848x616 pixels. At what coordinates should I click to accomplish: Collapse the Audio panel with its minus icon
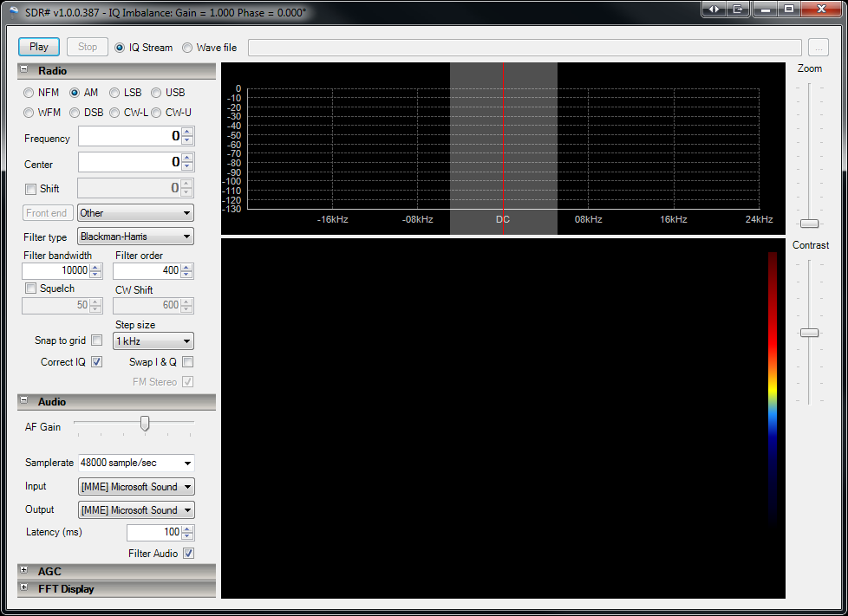click(23, 400)
